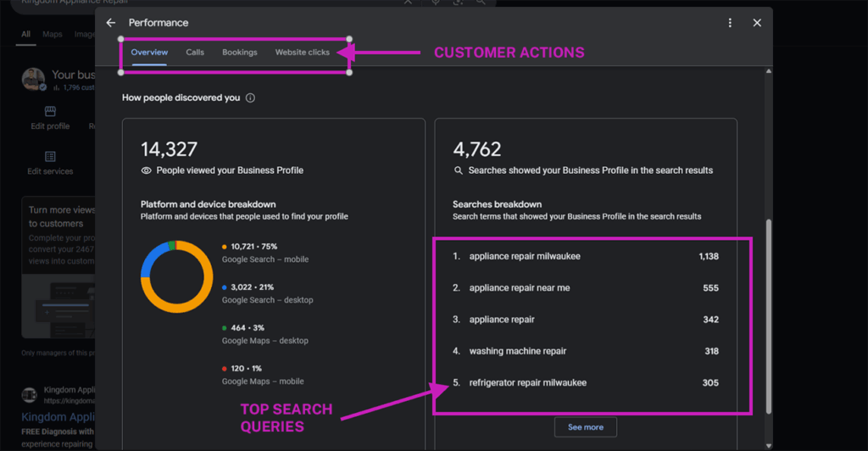Viewport: 868px width, 451px height.
Task: Click the count 305
Action: pyautogui.click(x=711, y=382)
